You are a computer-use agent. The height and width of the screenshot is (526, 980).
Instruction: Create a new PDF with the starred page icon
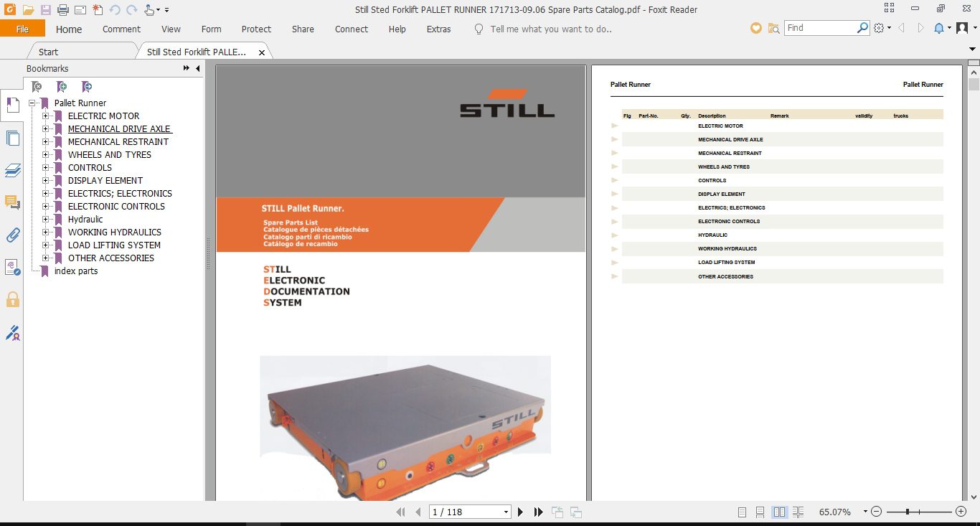coord(98,10)
